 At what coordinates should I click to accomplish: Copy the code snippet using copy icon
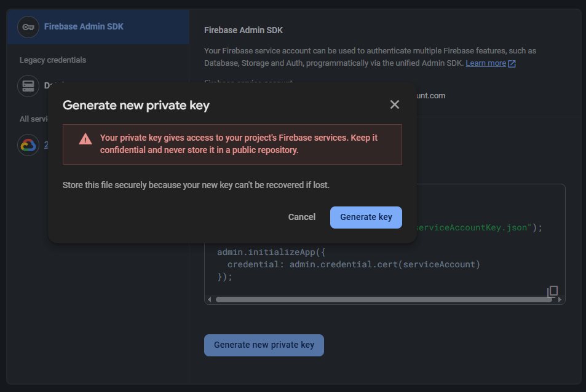pyautogui.click(x=552, y=291)
